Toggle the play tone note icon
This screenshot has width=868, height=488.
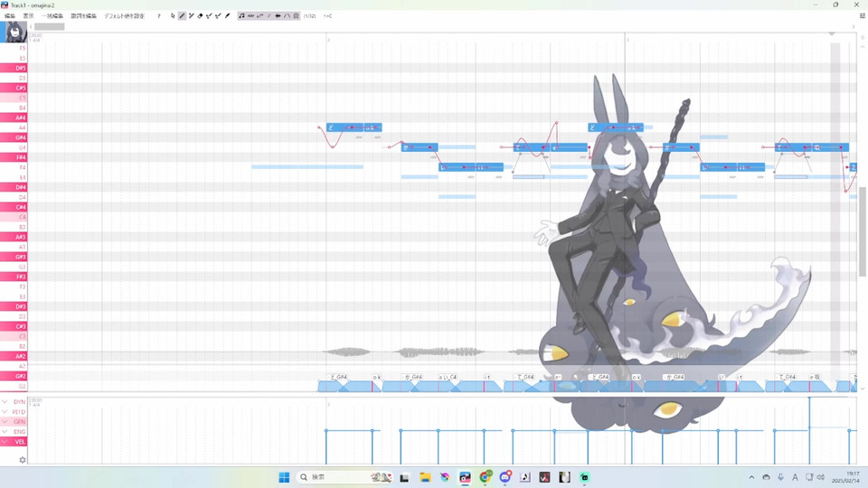click(x=241, y=16)
